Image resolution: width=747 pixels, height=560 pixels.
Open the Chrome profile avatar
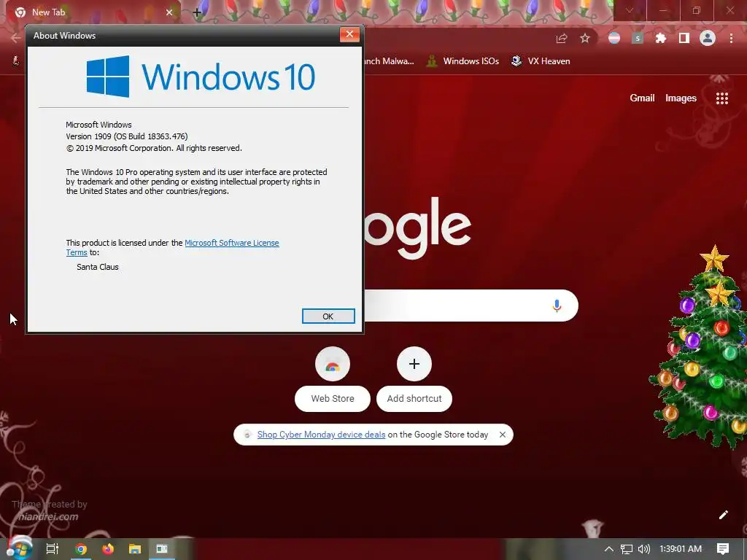click(708, 38)
